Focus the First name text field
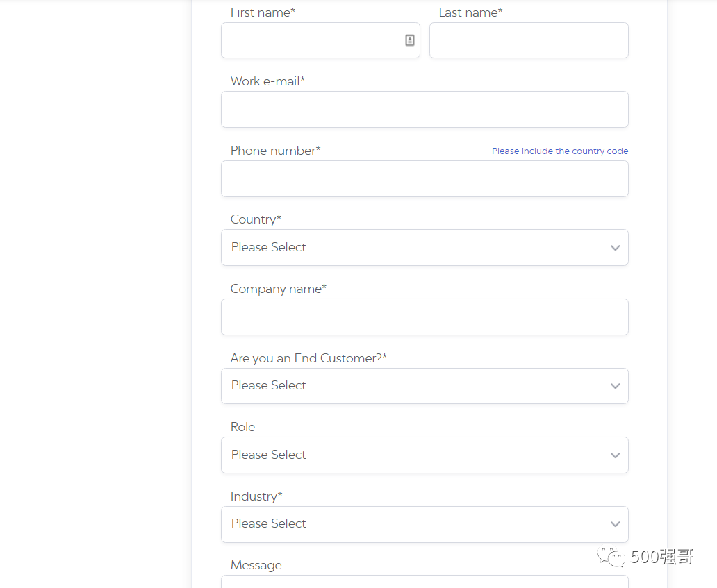 313,40
